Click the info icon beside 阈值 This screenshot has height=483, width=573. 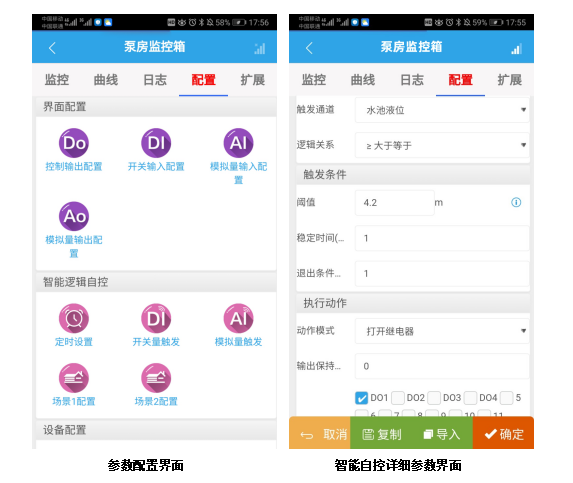click(x=516, y=202)
